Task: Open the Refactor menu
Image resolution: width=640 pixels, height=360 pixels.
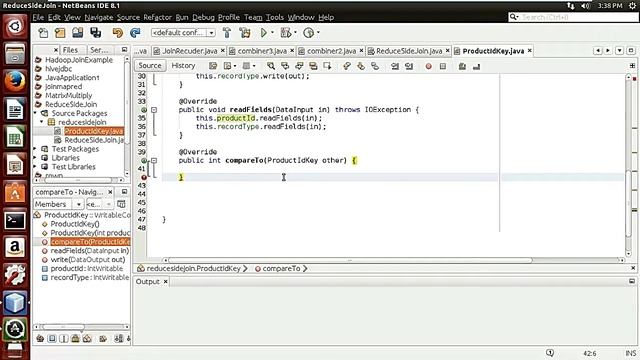Action: tap(157, 17)
